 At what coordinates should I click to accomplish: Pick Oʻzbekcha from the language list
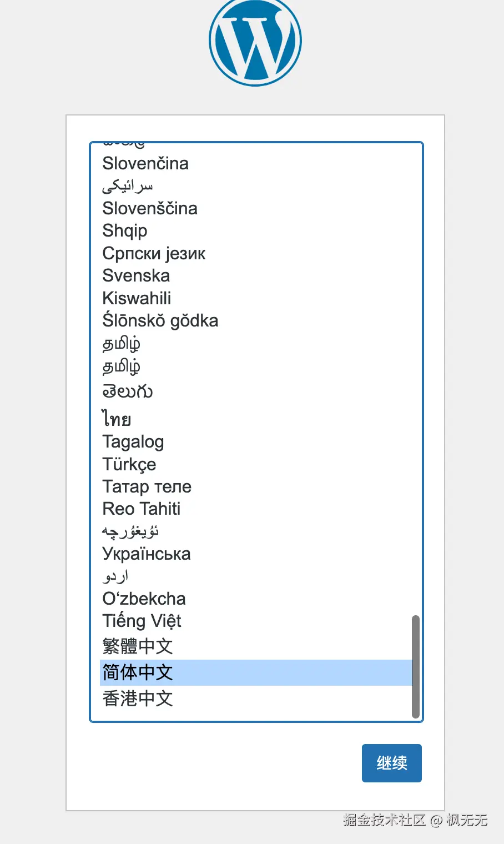click(x=144, y=599)
